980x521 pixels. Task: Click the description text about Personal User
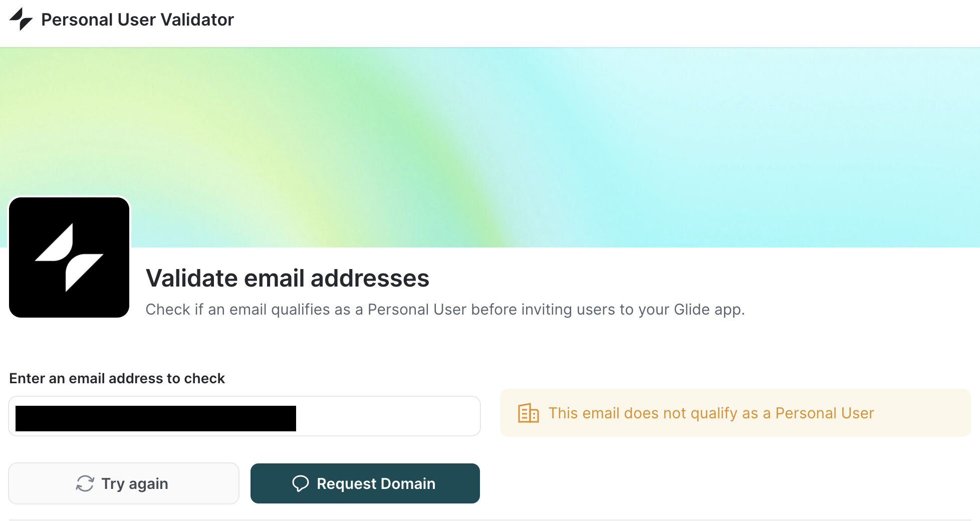445,310
